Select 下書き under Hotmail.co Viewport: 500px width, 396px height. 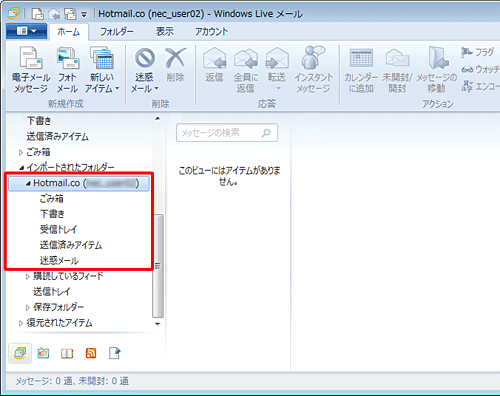click(52, 214)
